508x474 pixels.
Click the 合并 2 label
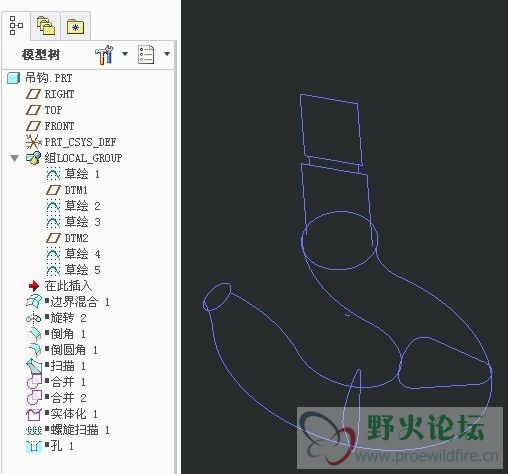click(x=68, y=398)
